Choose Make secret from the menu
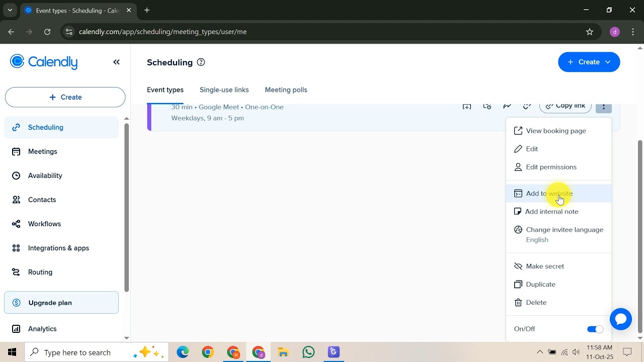 click(558, 266)
